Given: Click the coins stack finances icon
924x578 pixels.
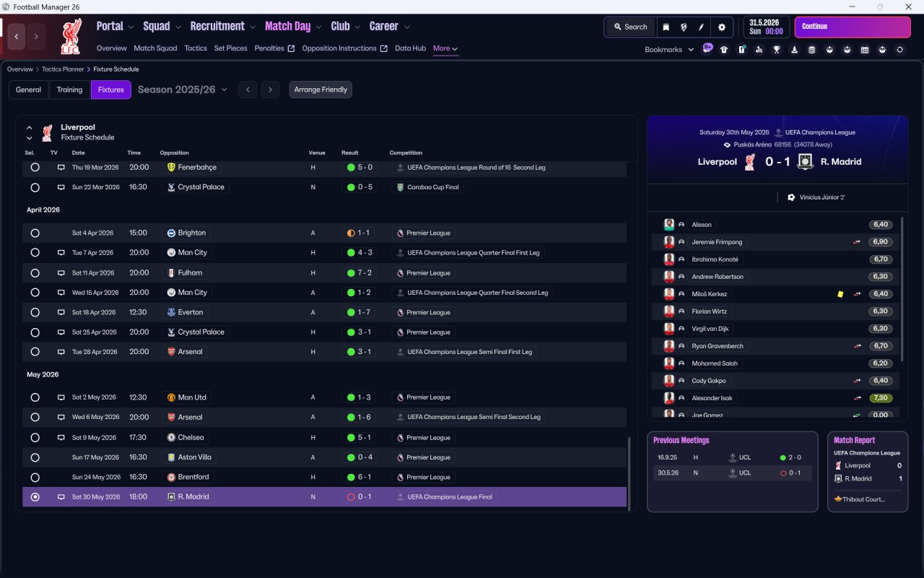Looking at the screenshot, I should tap(811, 50).
